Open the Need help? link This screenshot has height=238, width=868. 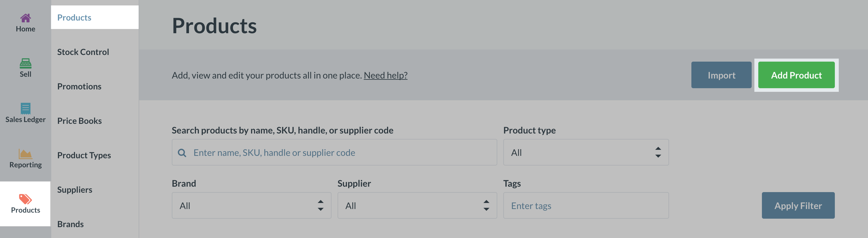point(385,75)
